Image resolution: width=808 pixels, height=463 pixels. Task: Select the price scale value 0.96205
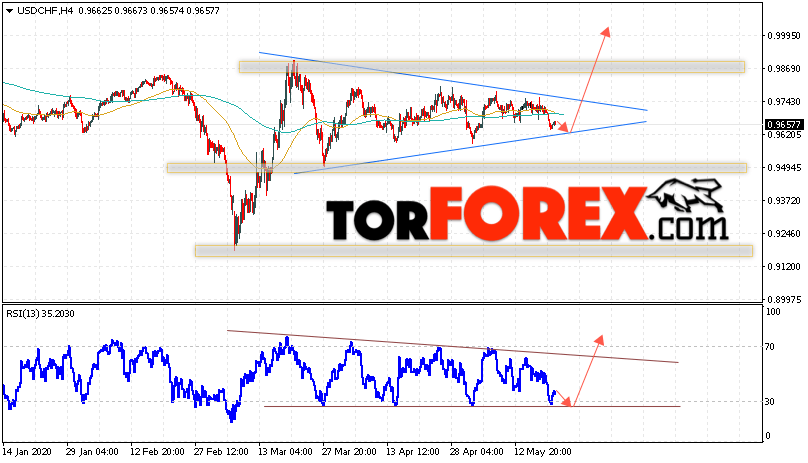pyautogui.click(x=784, y=135)
